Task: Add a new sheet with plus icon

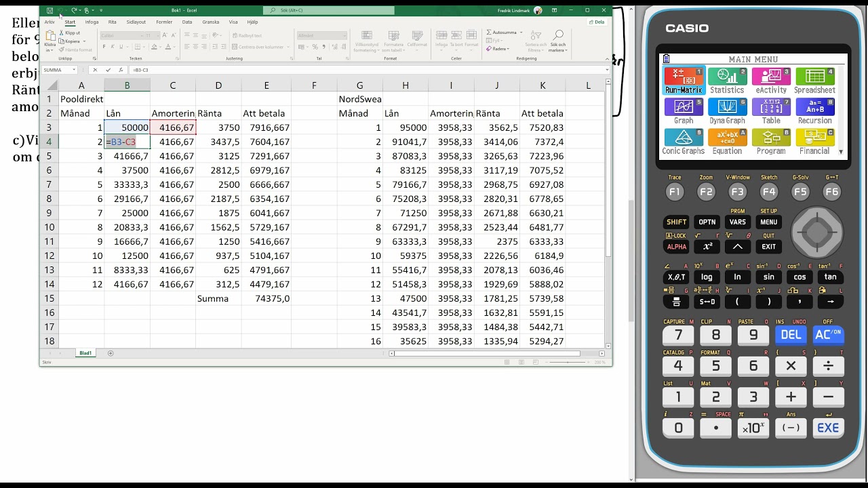Action: 111,353
